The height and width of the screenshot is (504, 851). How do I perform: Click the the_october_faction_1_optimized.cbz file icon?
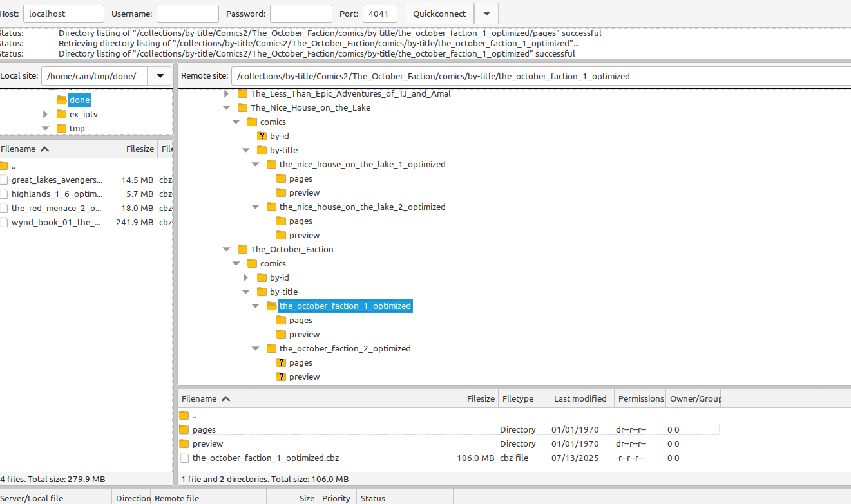[184, 458]
